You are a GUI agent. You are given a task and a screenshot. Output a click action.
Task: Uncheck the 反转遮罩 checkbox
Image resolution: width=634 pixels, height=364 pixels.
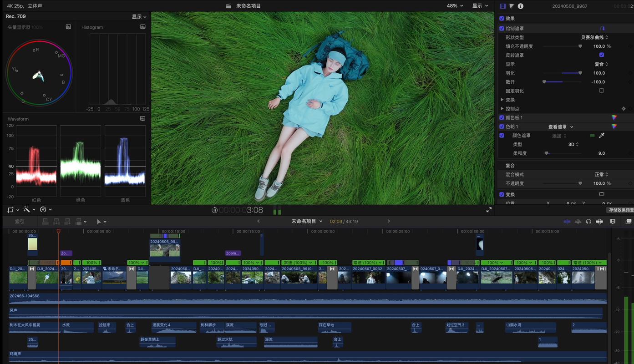coord(601,55)
